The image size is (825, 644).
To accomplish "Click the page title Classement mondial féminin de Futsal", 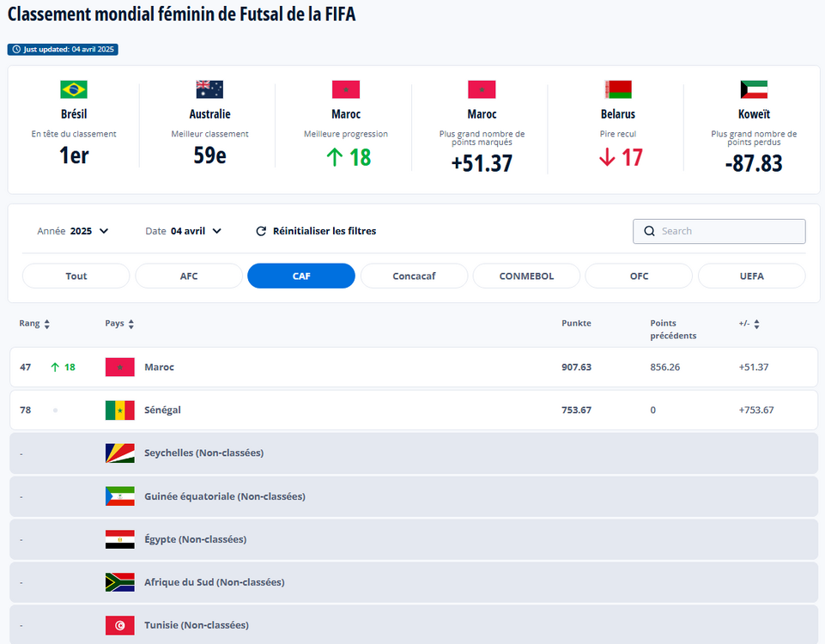I will tap(181, 15).
